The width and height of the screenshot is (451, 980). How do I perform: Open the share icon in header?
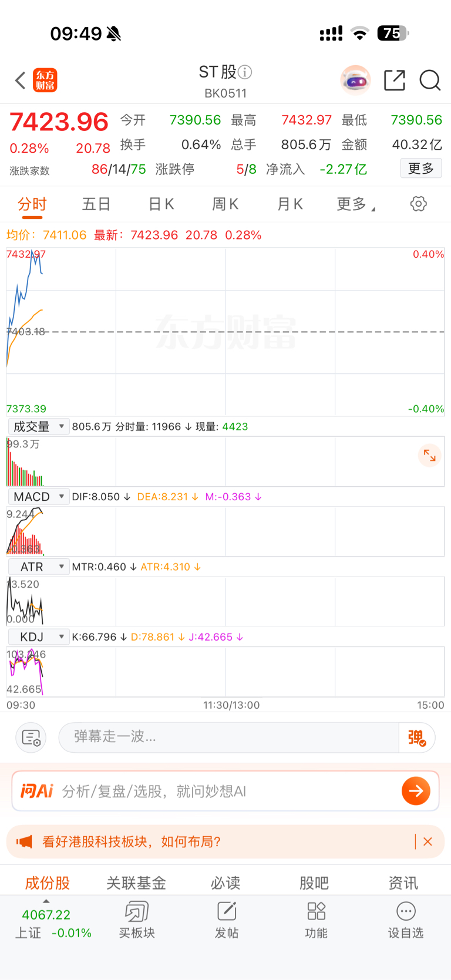click(395, 80)
